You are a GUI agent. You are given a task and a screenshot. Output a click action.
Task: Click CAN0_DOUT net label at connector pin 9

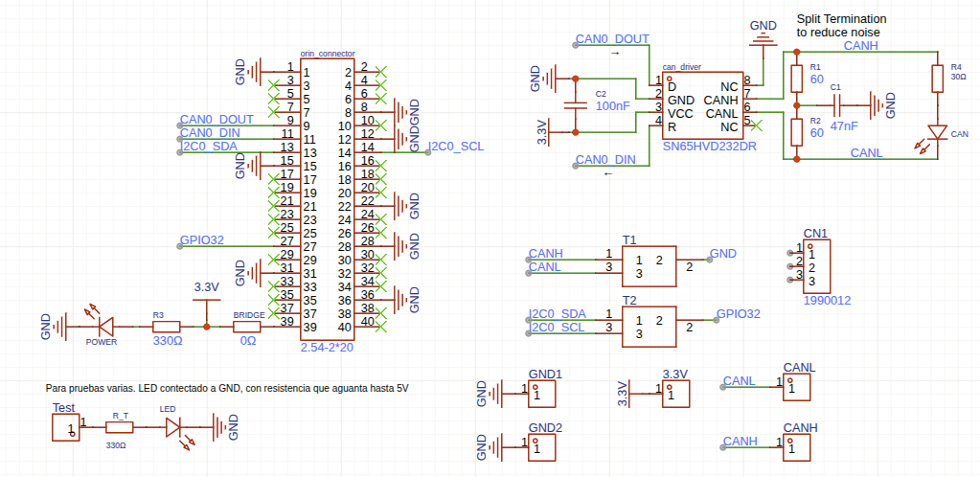tap(217, 119)
